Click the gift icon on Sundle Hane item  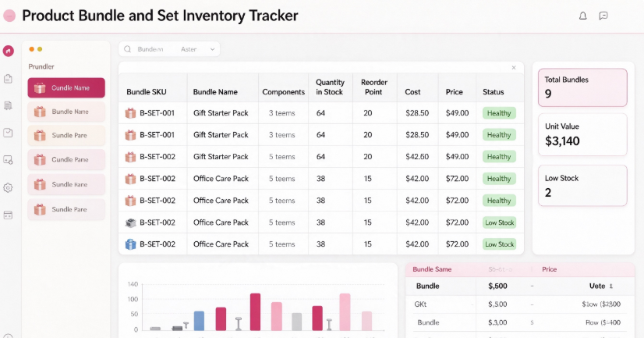[40, 185]
